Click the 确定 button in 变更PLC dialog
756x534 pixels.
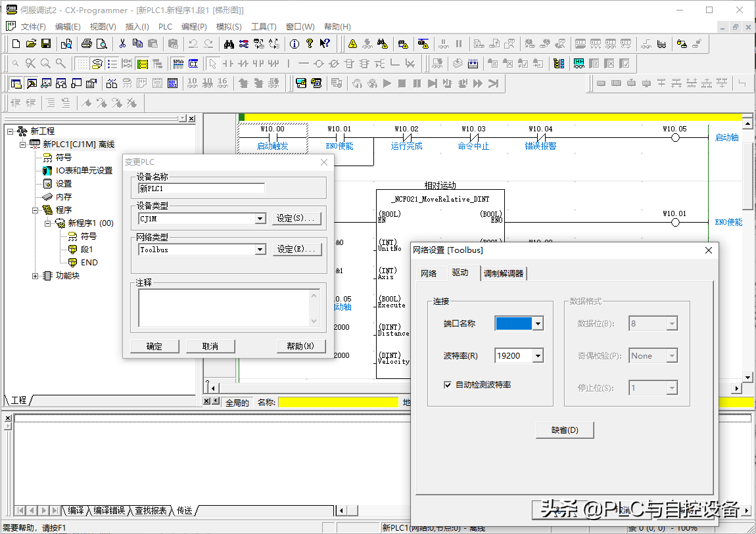pyautogui.click(x=154, y=346)
